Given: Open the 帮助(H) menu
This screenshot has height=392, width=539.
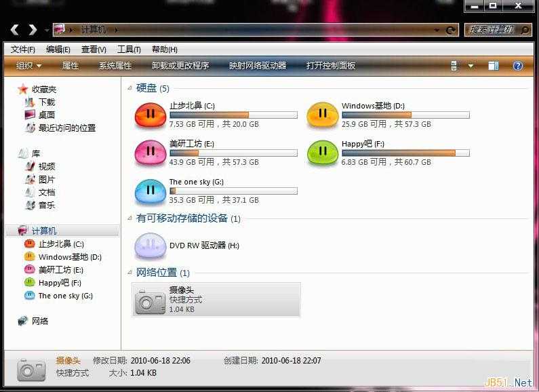Looking at the screenshot, I should pos(165,50).
